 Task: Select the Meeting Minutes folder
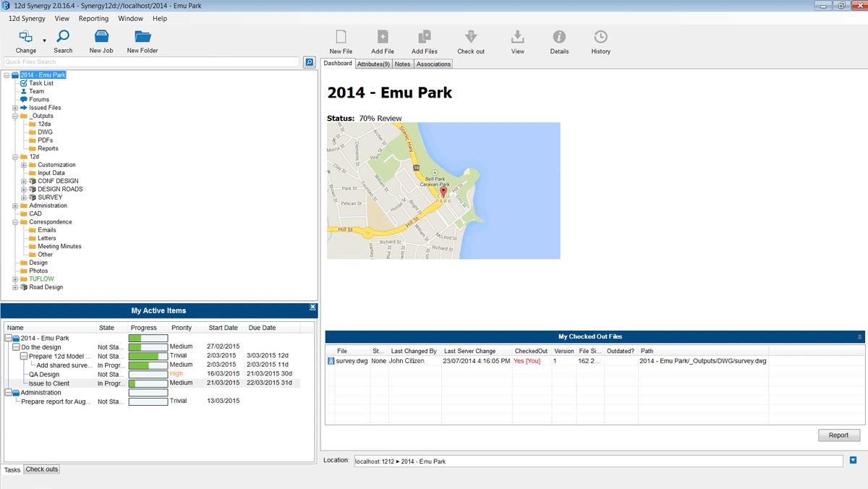click(x=59, y=246)
